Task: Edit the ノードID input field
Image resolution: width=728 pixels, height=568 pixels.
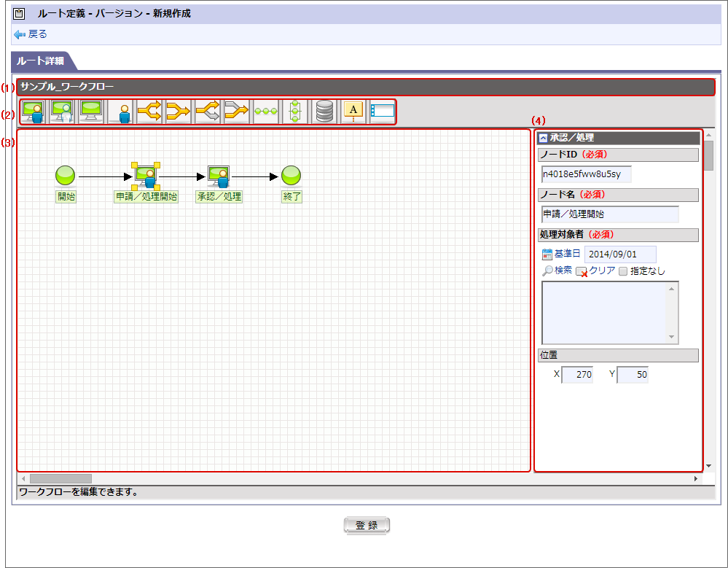Action: pos(587,174)
